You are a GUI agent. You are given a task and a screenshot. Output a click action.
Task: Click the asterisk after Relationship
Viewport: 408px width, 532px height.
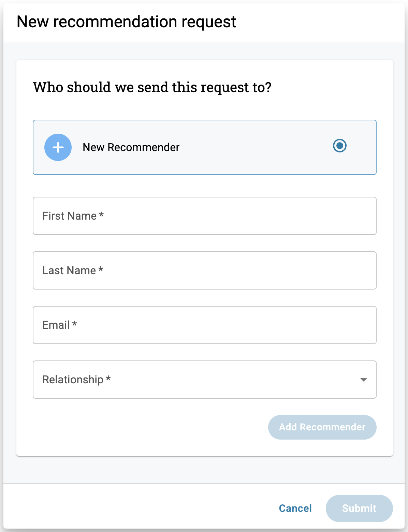tap(108, 379)
